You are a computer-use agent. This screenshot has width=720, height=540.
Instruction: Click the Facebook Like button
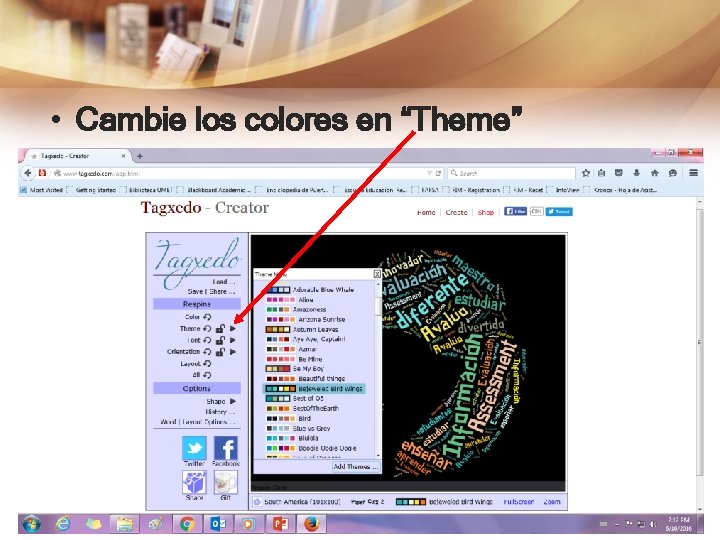pyautogui.click(x=515, y=211)
